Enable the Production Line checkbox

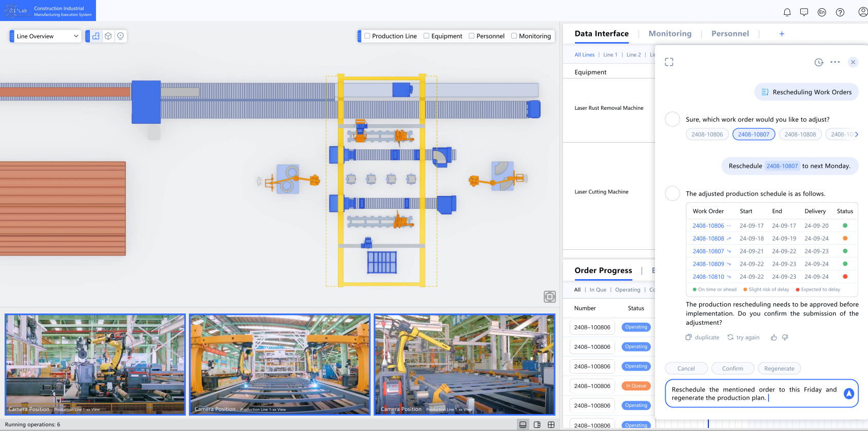click(x=368, y=36)
